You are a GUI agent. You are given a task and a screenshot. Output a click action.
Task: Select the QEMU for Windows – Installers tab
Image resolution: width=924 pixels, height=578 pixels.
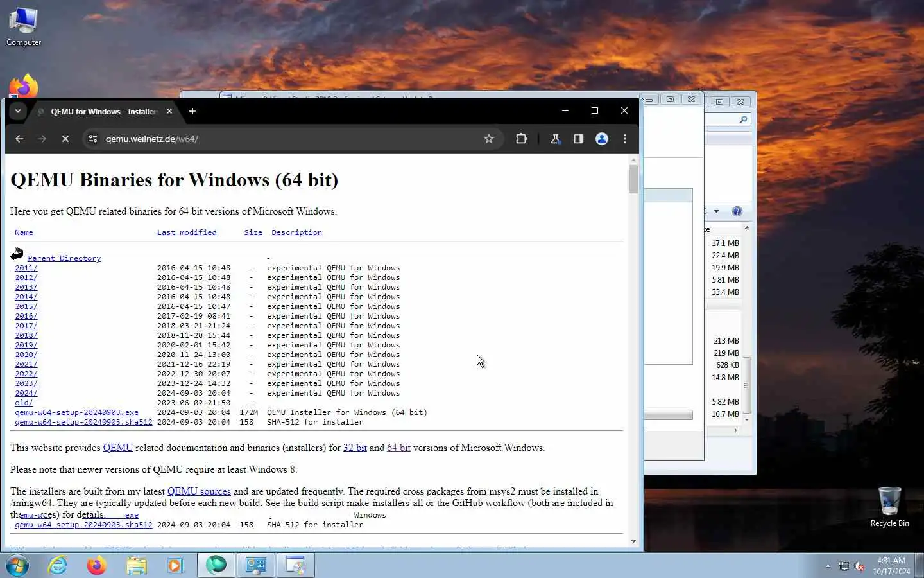coord(104,111)
